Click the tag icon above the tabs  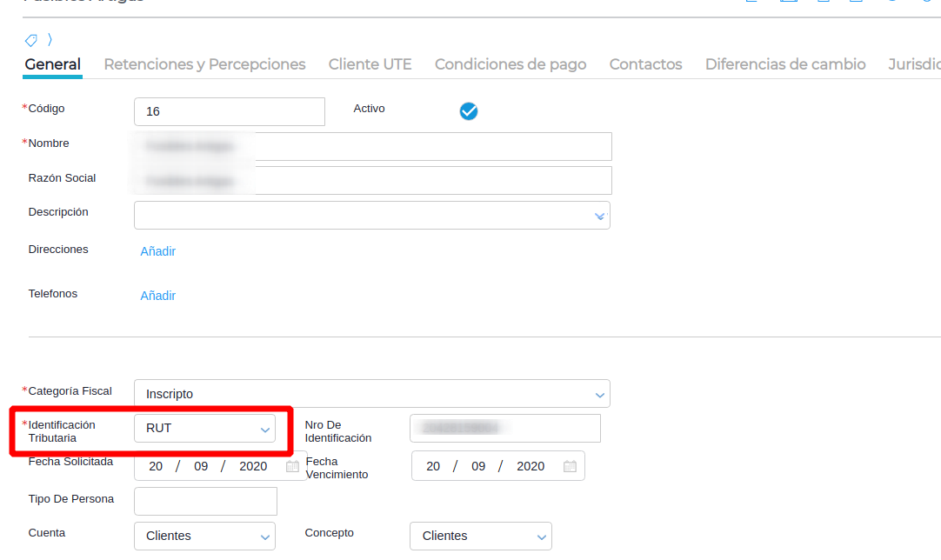(31, 40)
